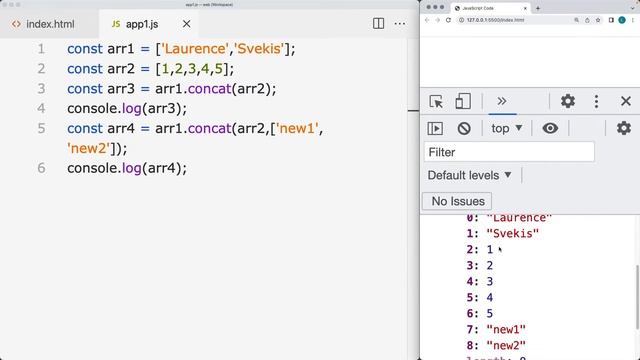The width and height of the screenshot is (640, 360).
Task: Click console array entry at index 6
Action: (x=480, y=313)
